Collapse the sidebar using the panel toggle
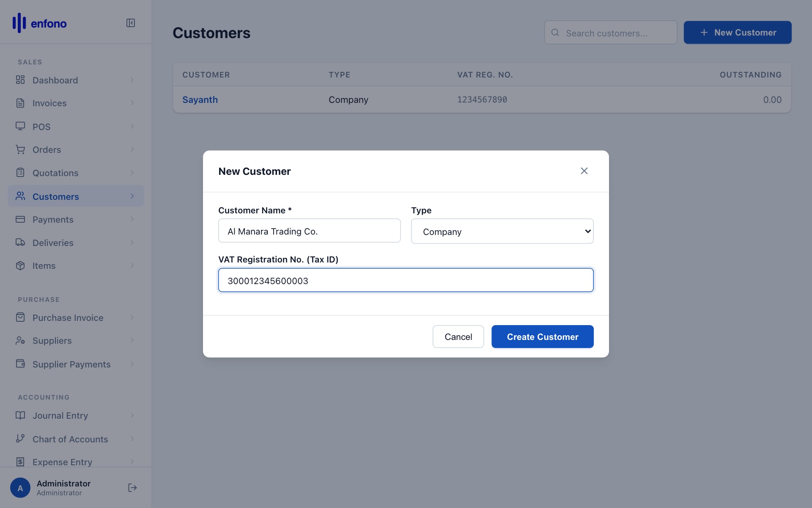The height and width of the screenshot is (508, 812). (131, 23)
